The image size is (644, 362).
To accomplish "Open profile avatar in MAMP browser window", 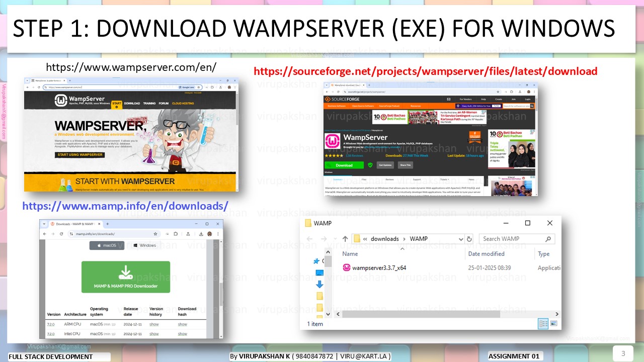I will [209, 234].
